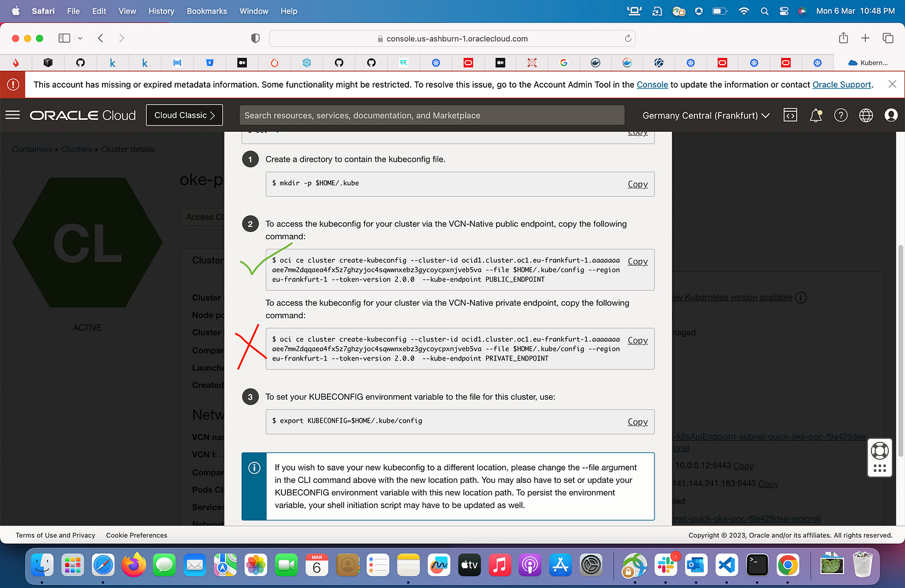This screenshot has width=905, height=588.
Task: Switch to the Google favicon tab
Action: (x=564, y=63)
